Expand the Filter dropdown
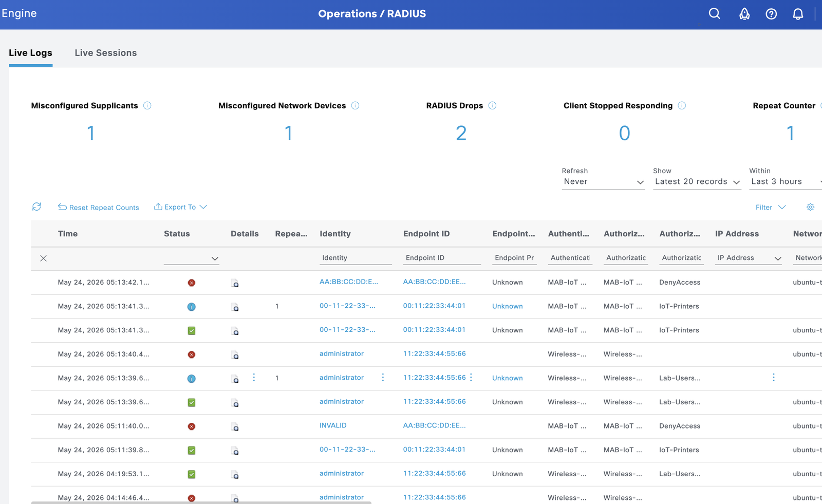 [771, 207]
